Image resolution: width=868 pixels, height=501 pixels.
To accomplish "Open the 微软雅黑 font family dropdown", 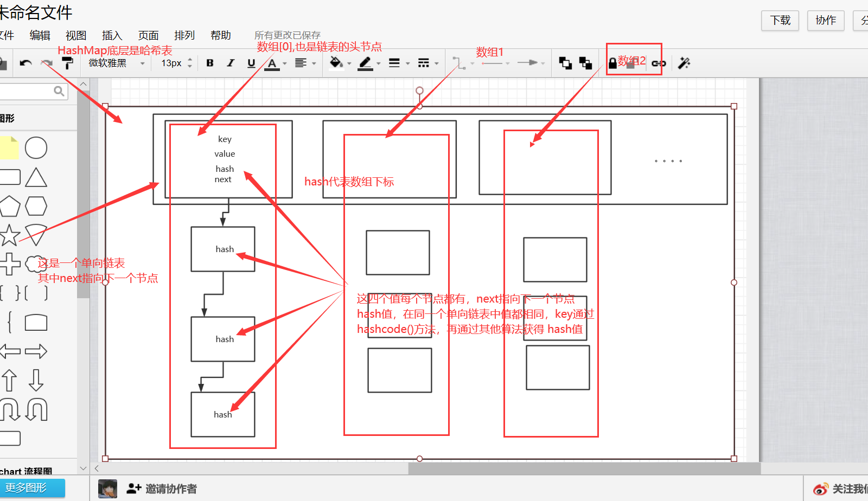I will coord(117,63).
